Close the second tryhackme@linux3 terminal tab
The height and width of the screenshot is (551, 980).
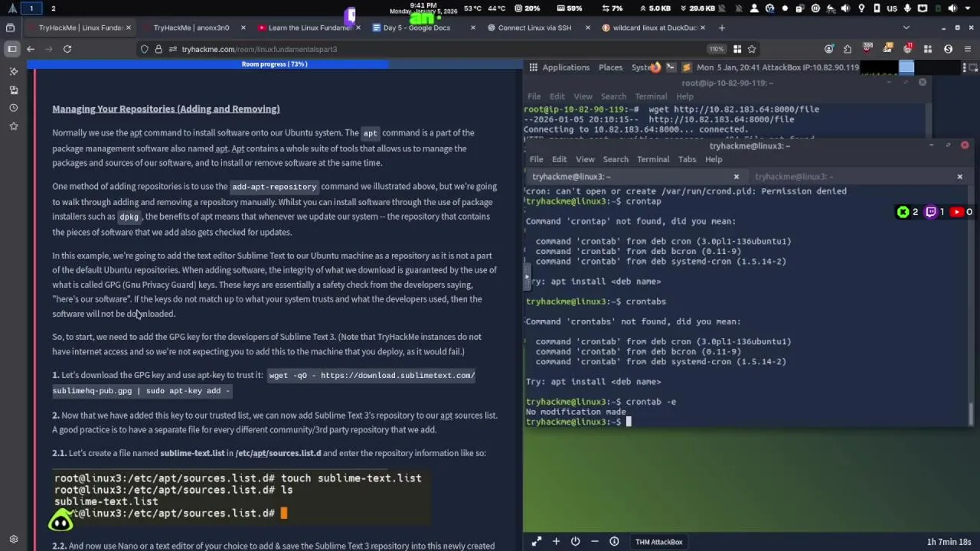[959, 177]
